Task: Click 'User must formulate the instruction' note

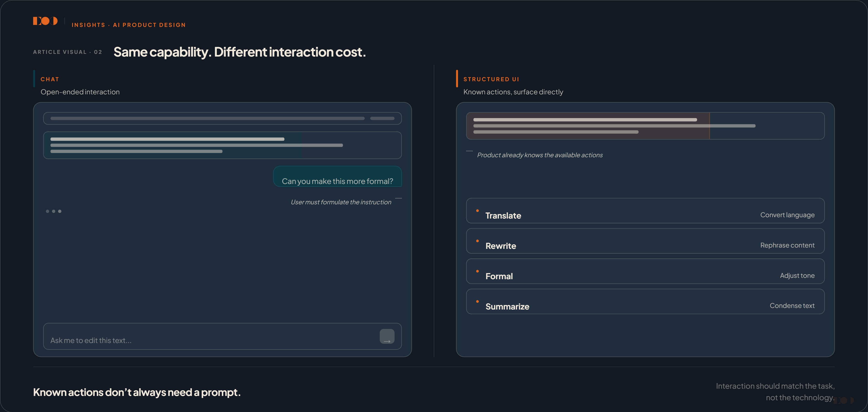Action: click(341, 202)
